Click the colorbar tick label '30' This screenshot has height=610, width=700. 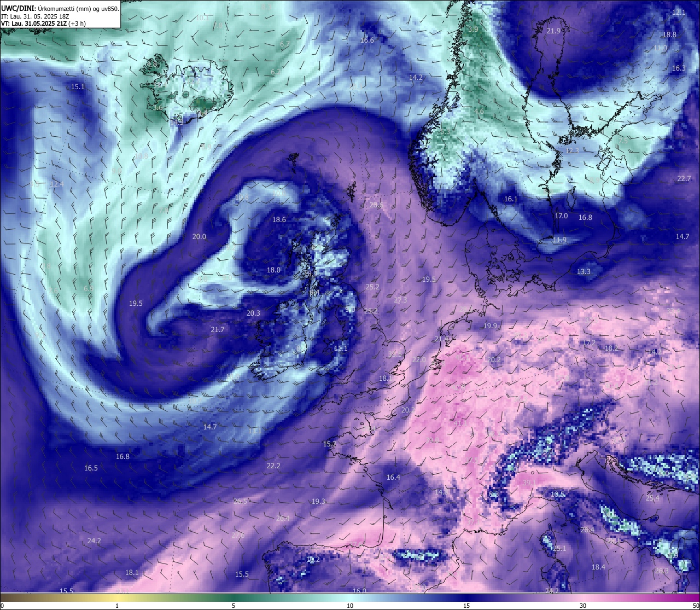583,606
